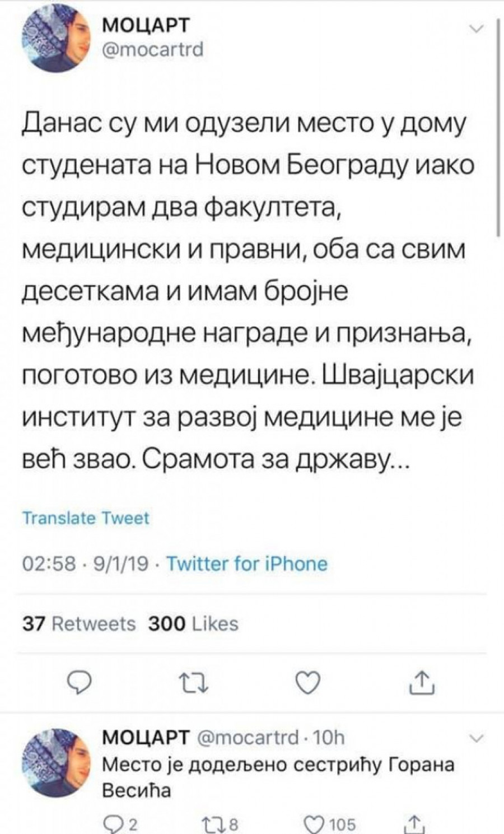The width and height of the screenshot is (504, 834).
Task: Open the main tweet options chevron
Action: click(x=476, y=29)
